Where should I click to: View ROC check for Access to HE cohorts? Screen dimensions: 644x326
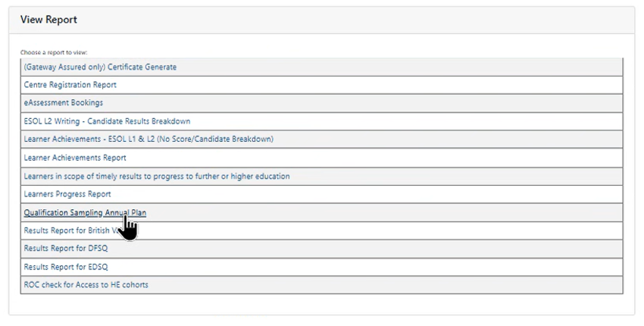pos(86,285)
